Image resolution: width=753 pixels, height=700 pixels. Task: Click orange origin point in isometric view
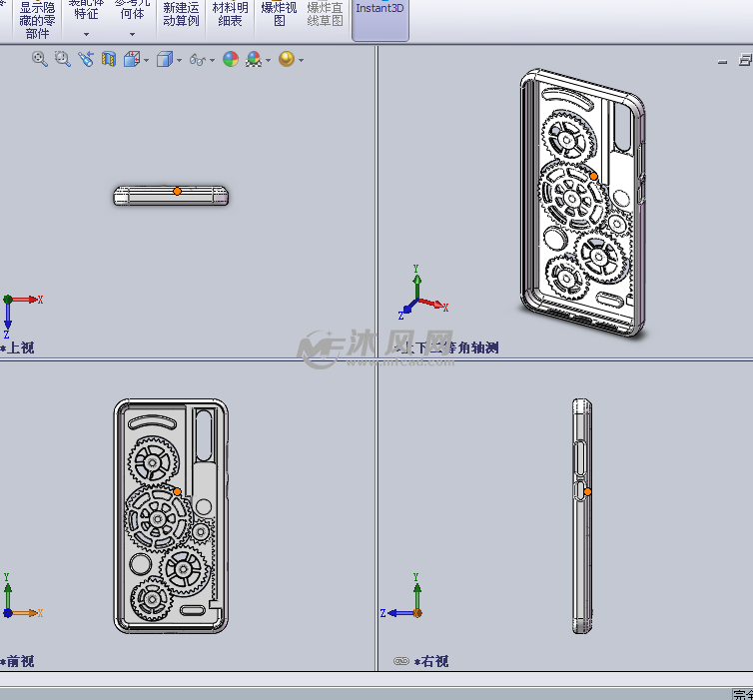[593, 176]
